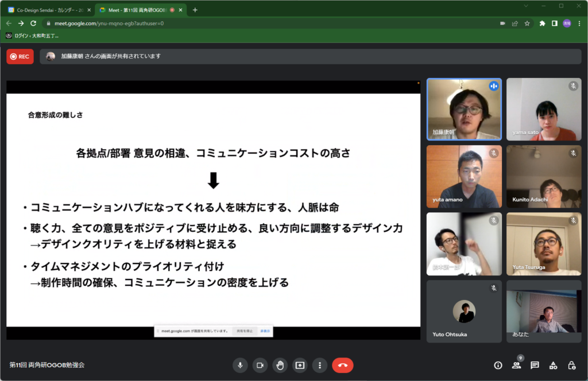Leave the call with red hang-up button
The image size is (588, 381).
coord(343,365)
